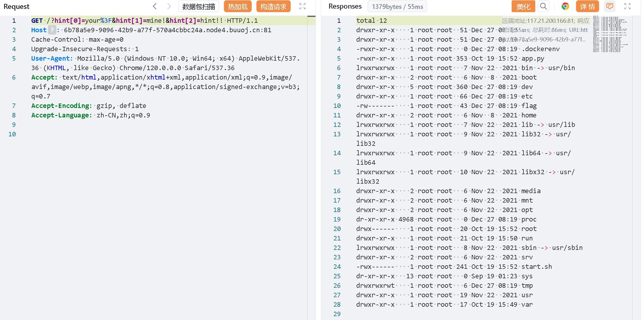Open response in Chrome browser icon

point(565,6)
